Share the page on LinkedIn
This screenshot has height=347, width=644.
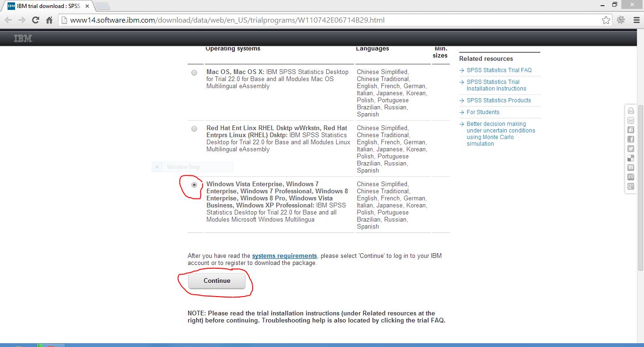(x=631, y=167)
